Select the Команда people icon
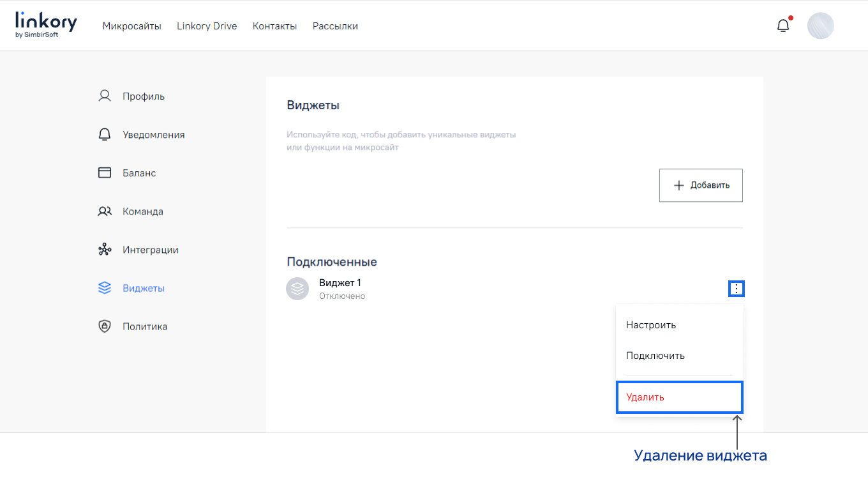Screen dimensions: 868x479 click(x=104, y=211)
